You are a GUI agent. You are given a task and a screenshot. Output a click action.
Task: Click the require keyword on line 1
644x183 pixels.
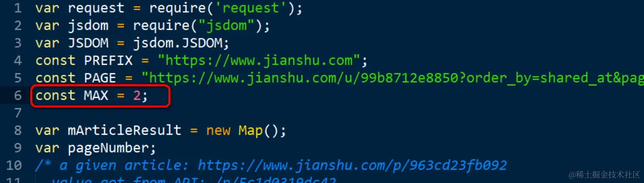pos(182,8)
